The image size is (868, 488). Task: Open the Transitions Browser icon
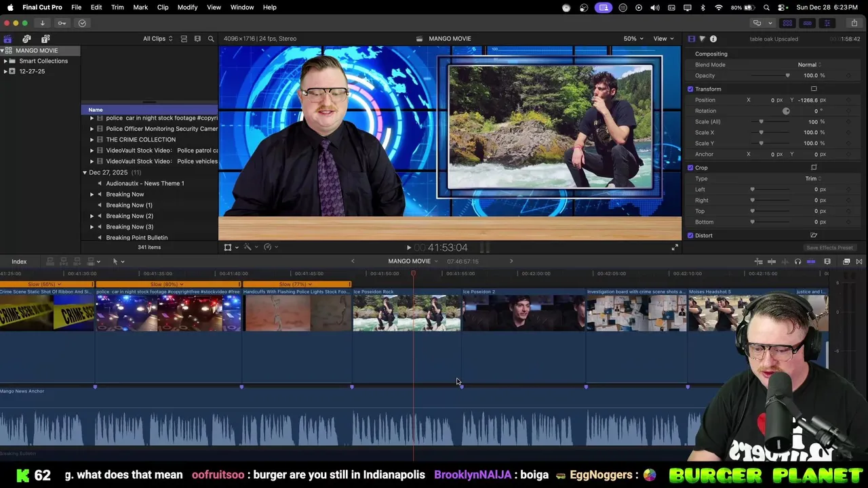(859, 262)
